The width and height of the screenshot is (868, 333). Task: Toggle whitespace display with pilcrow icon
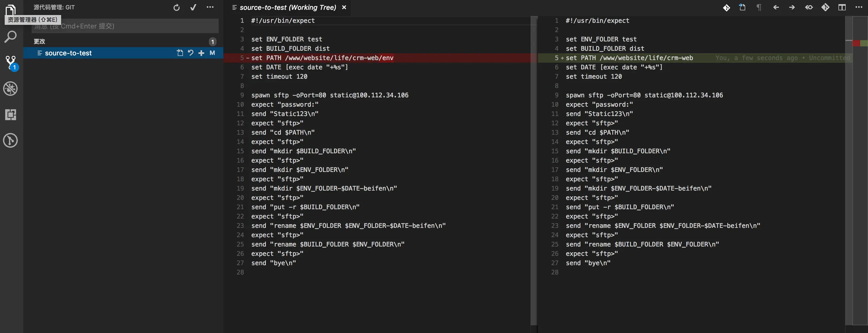tap(758, 7)
